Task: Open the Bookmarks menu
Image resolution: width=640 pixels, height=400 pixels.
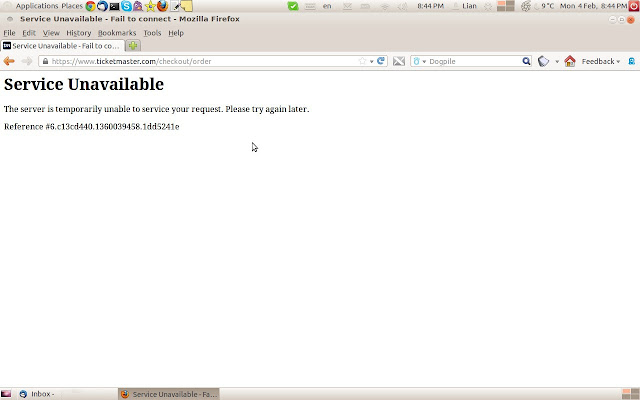Action: pyautogui.click(x=117, y=33)
